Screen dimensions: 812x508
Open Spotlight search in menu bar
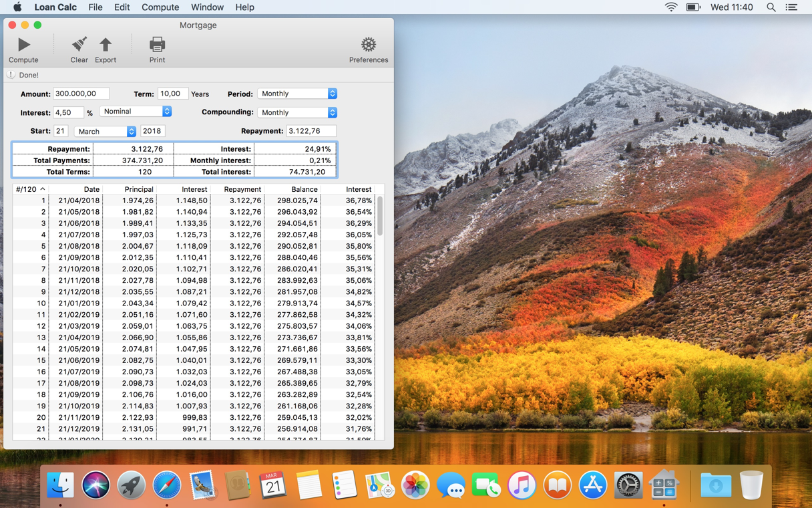click(771, 7)
